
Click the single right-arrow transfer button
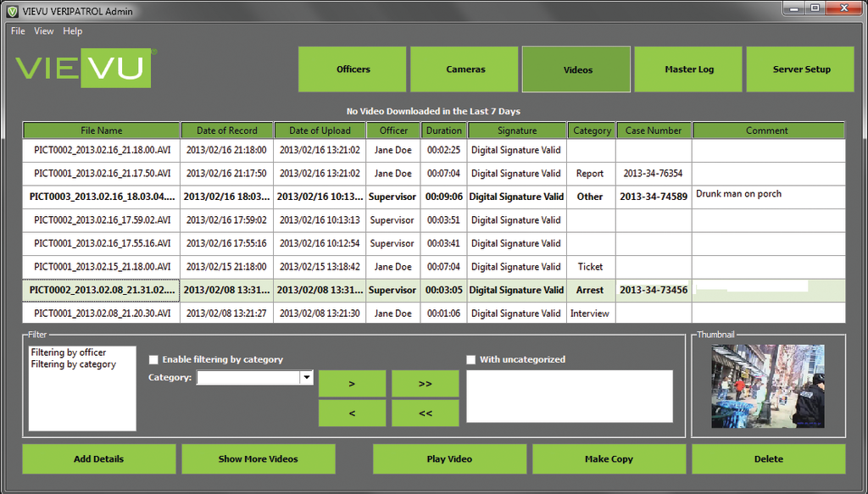352,383
